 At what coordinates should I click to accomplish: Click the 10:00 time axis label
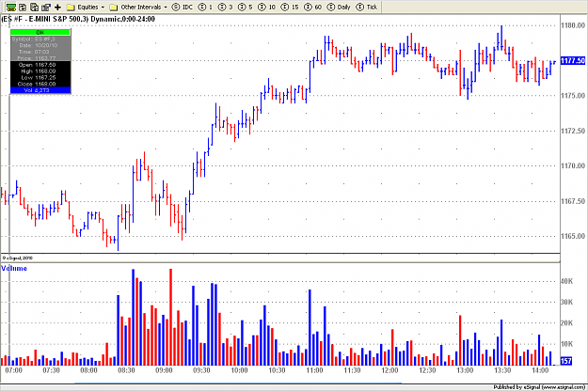(x=239, y=370)
